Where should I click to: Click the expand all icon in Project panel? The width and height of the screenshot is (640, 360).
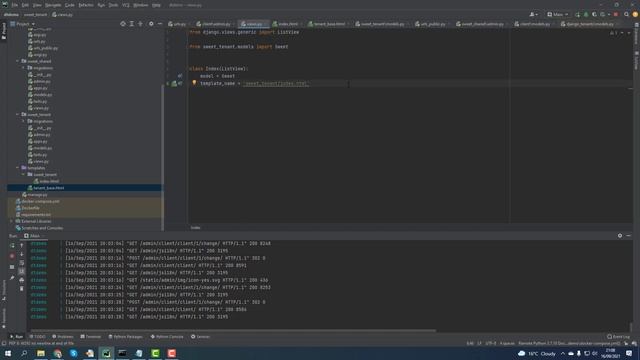click(132, 24)
